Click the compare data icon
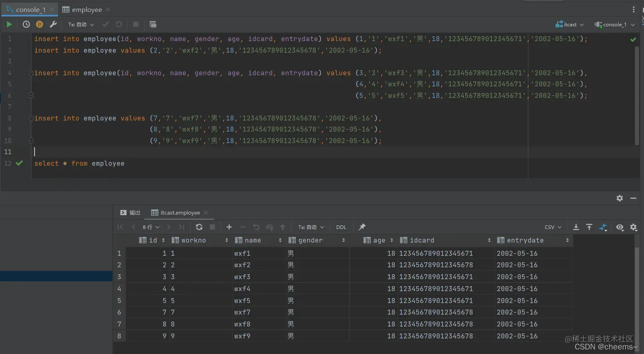Viewport: 644px width, 354px height. click(603, 228)
